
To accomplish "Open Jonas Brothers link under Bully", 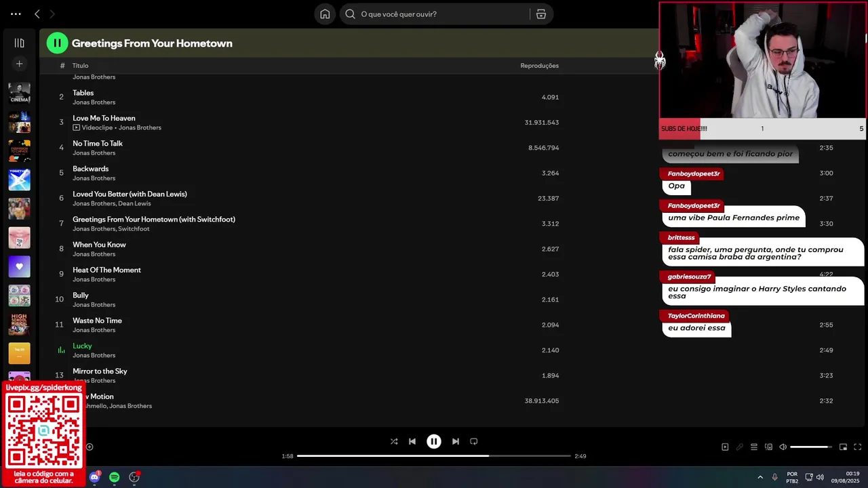I will click(94, 305).
